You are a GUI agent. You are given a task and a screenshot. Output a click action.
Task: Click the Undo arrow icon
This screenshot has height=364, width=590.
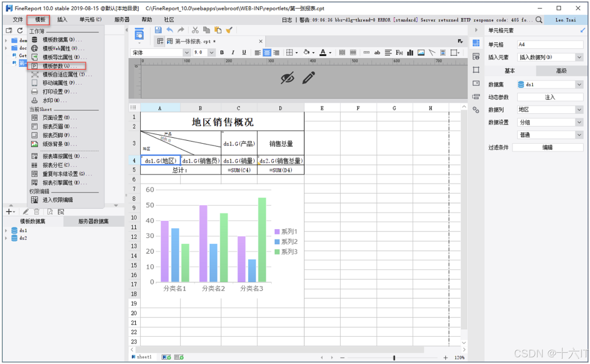click(170, 30)
